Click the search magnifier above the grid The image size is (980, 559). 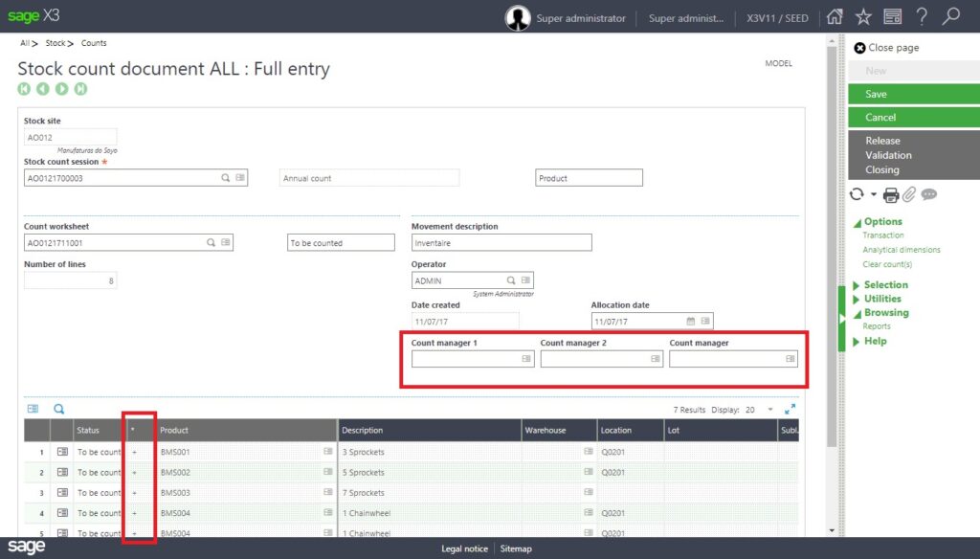(58, 409)
